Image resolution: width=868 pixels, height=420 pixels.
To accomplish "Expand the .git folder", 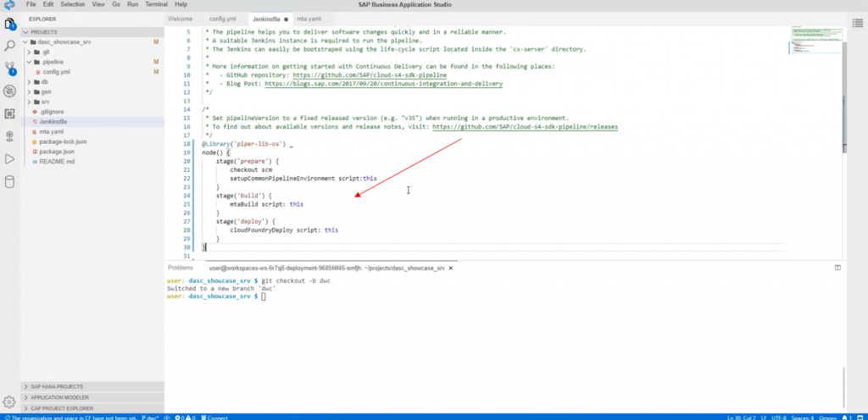I will click(30, 52).
